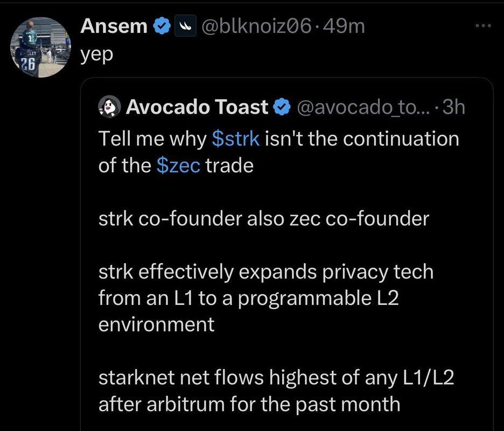504x431 pixels.
Task: Open the Avocado Toast display name
Action: [197, 107]
